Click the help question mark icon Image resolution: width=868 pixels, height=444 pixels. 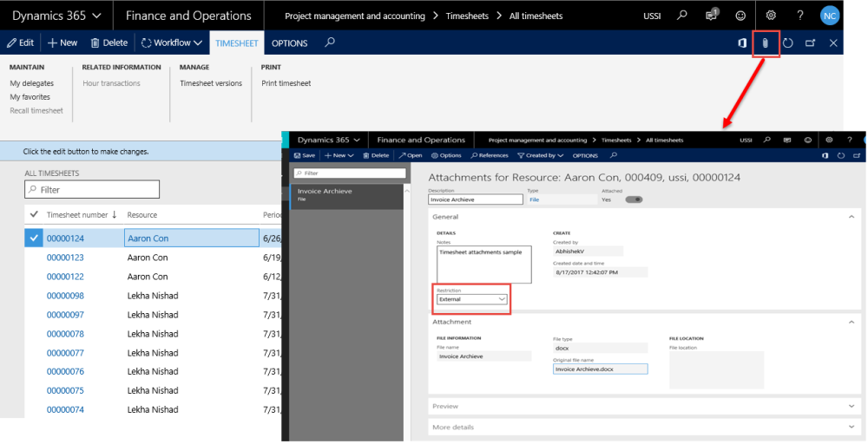[800, 16]
